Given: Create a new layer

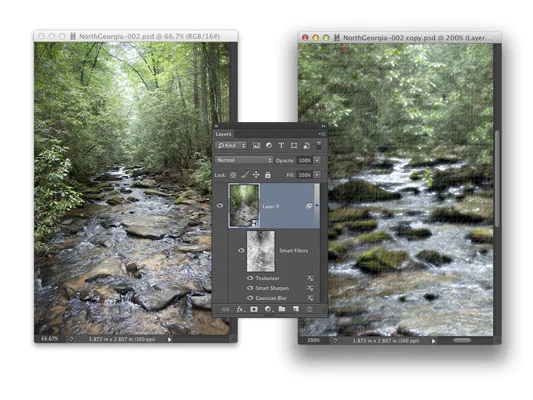Looking at the screenshot, I should [x=296, y=309].
